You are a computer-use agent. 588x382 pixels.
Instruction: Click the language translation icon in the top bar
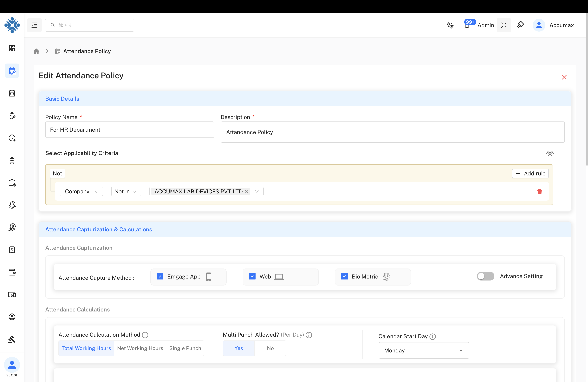tap(450, 25)
